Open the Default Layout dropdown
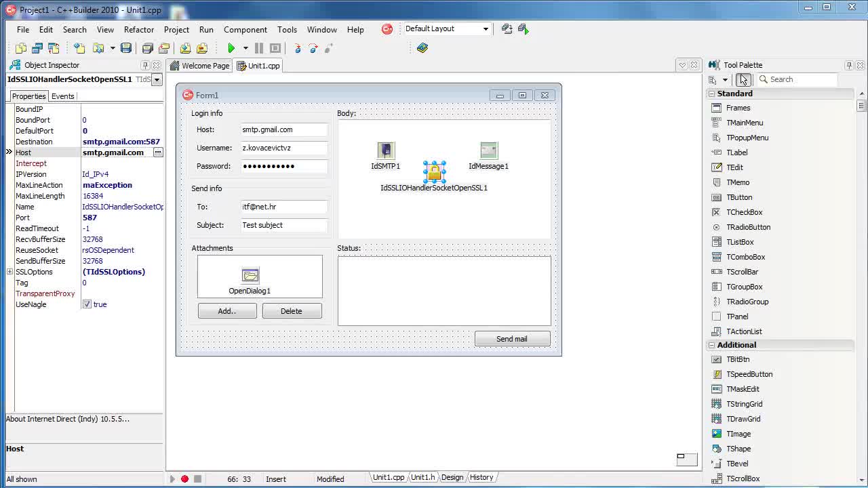Image resolution: width=868 pixels, height=488 pixels. tap(486, 28)
